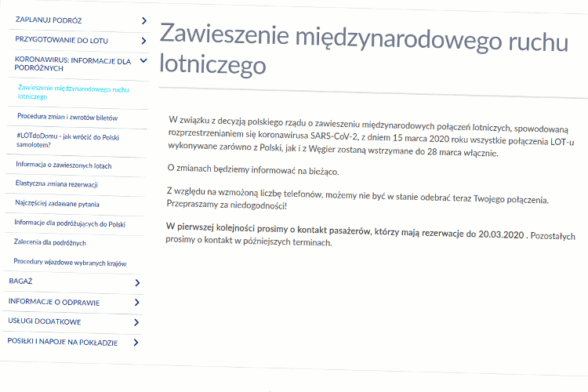This screenshot has height=392, width=588.
Task: Open Najczęściej zadawane pytania link
Action: pos(57,203)
